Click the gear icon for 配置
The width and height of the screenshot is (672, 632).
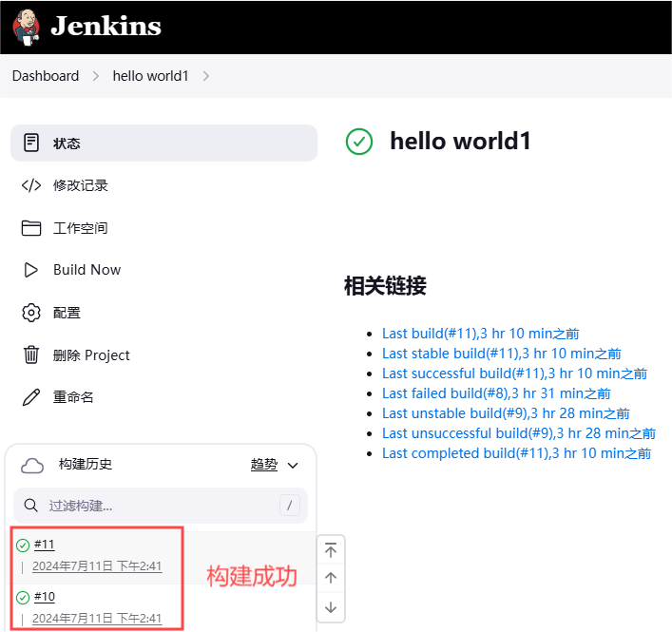pyautogui.click(x=30, y=313)
